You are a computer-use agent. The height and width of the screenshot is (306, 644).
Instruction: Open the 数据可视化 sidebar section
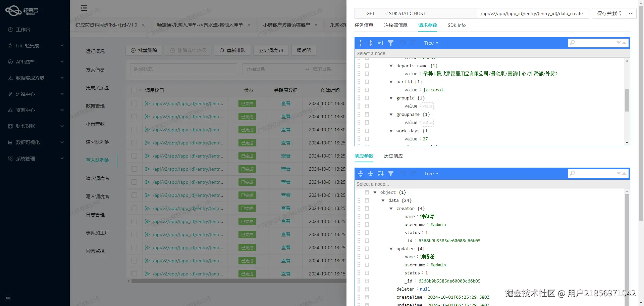click(35, 142)
